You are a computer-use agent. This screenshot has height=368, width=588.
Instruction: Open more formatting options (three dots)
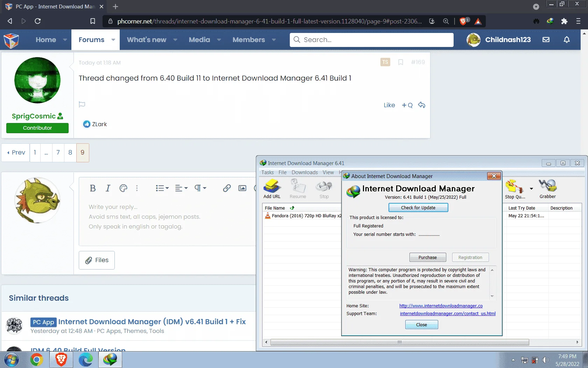point(137,188)
